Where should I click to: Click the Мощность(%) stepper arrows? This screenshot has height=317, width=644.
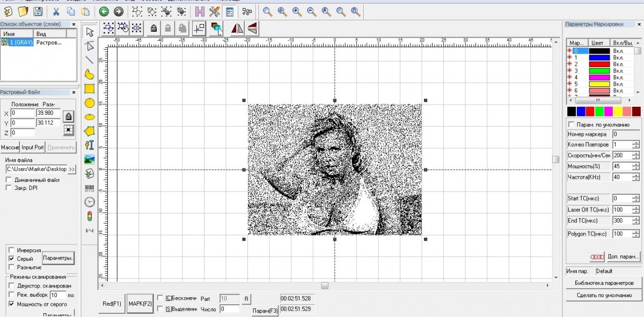636,166
